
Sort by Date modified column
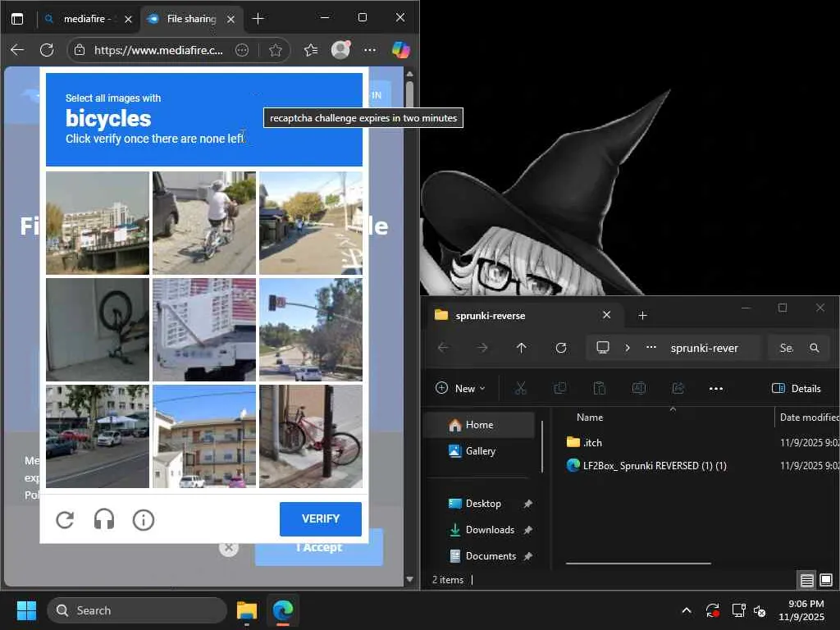click(808, 418)
